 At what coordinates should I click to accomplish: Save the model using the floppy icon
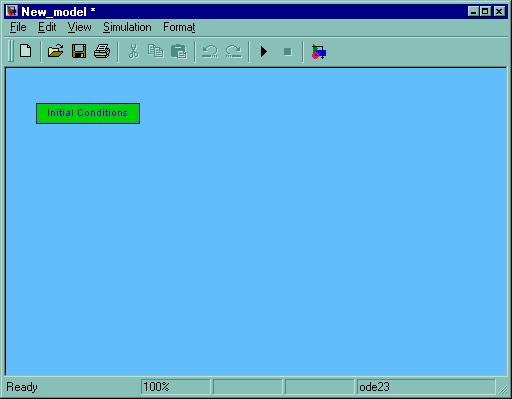pyautogui.click(x=79, y=51)
